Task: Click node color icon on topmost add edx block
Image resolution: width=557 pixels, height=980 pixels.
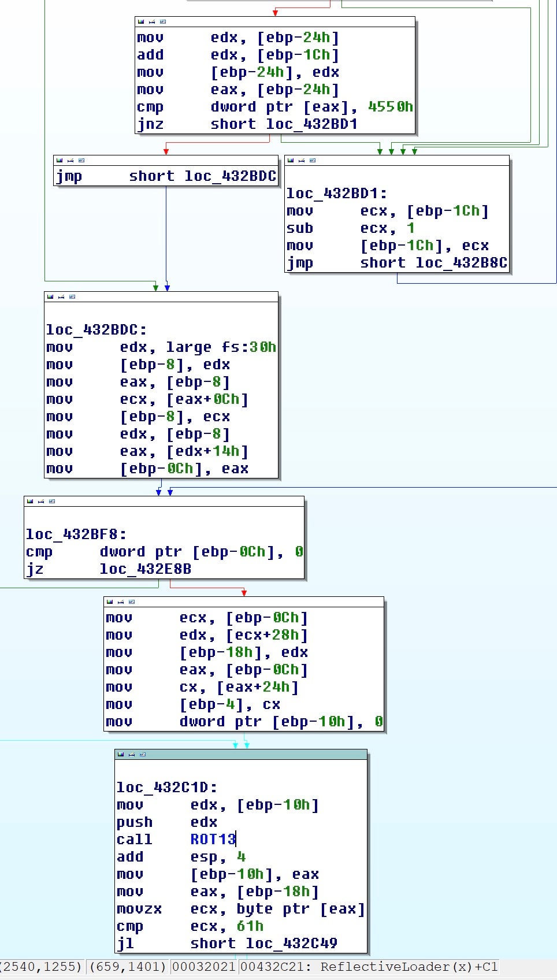Action: (141, 22)
